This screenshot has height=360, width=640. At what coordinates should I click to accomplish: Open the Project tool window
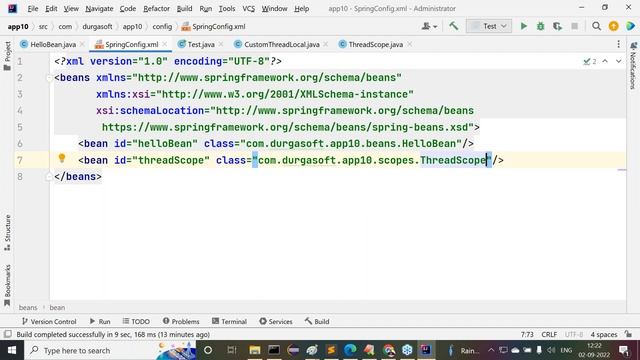point(7,56)
